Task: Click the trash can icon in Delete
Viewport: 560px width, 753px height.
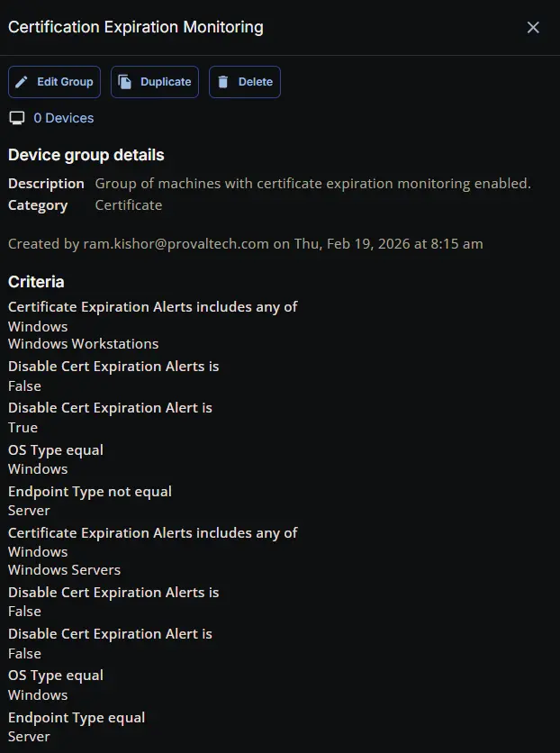Action: [x=223, y=82]
